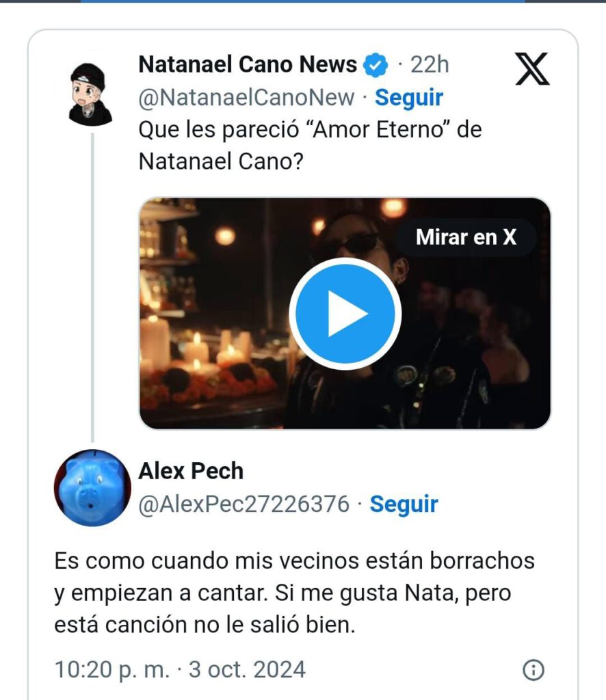Image resolution: width=606 pixels, height=700 pixels.
Task: Click the Alex Pech display name
Action: point(191,471)
